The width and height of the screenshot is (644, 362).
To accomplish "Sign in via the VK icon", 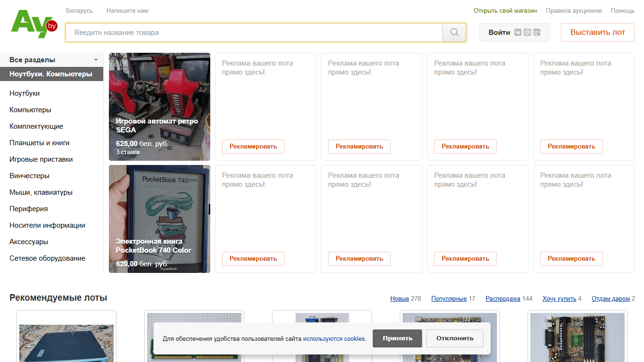I will [x=518, y=33].
